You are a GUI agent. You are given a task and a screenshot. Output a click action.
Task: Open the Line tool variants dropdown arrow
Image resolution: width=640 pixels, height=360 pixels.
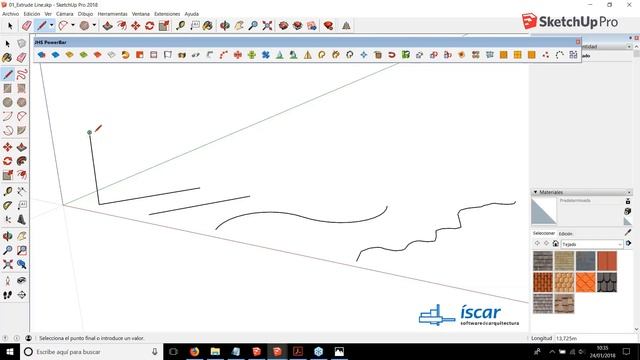click(x=51, y=25)
